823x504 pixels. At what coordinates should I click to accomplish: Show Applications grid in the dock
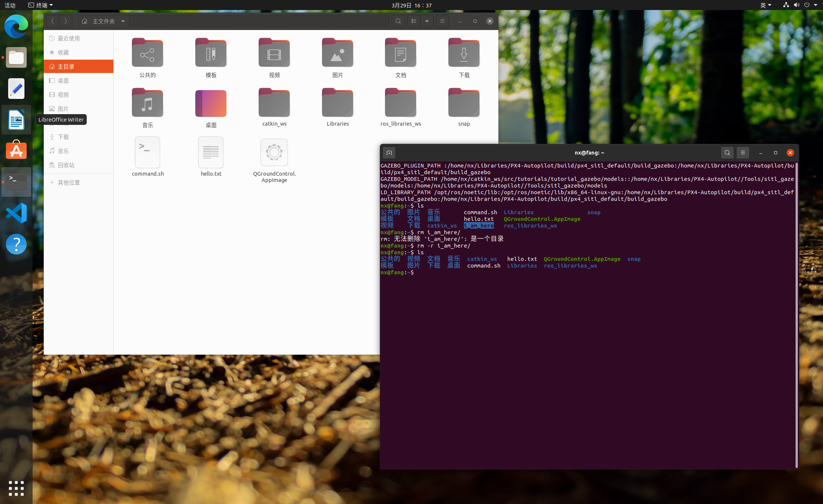click(x=16, y=488)
